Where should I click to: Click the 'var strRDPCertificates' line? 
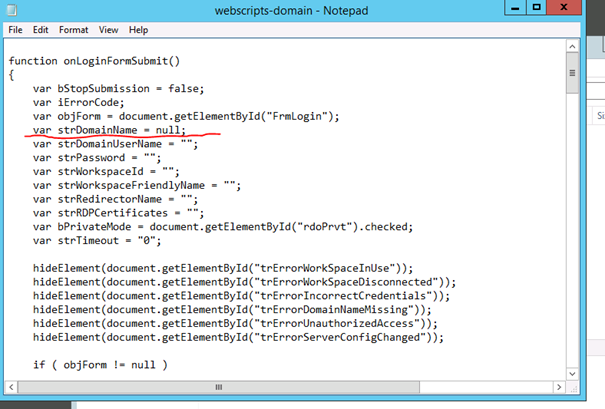pos(118,213)
